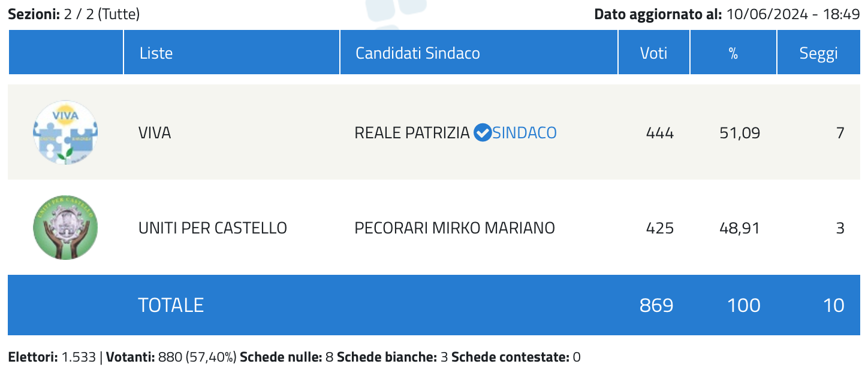Select candidate REALE PATRIZIA
The height and width of the screenshot is (370, 868).
pyautogui.click(x=412, y=132)
